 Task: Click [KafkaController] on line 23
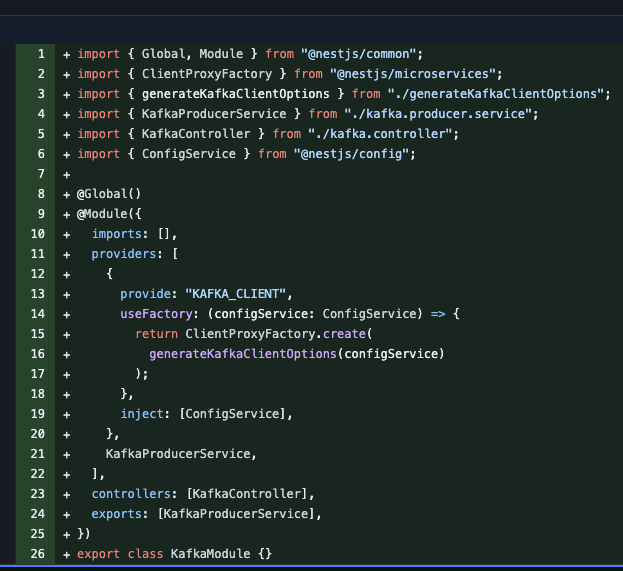coord(246,494)
